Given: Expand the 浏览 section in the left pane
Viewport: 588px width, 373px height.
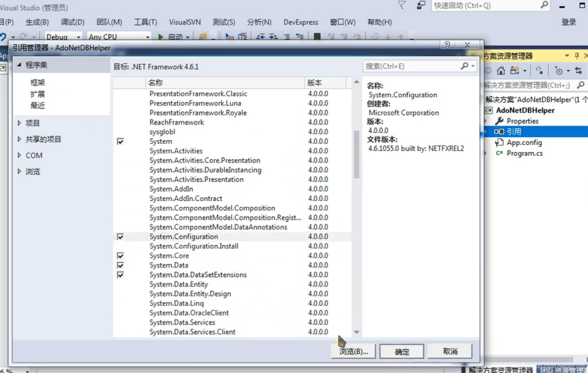Looking at the screenshot, I should (x=19, y=171).
